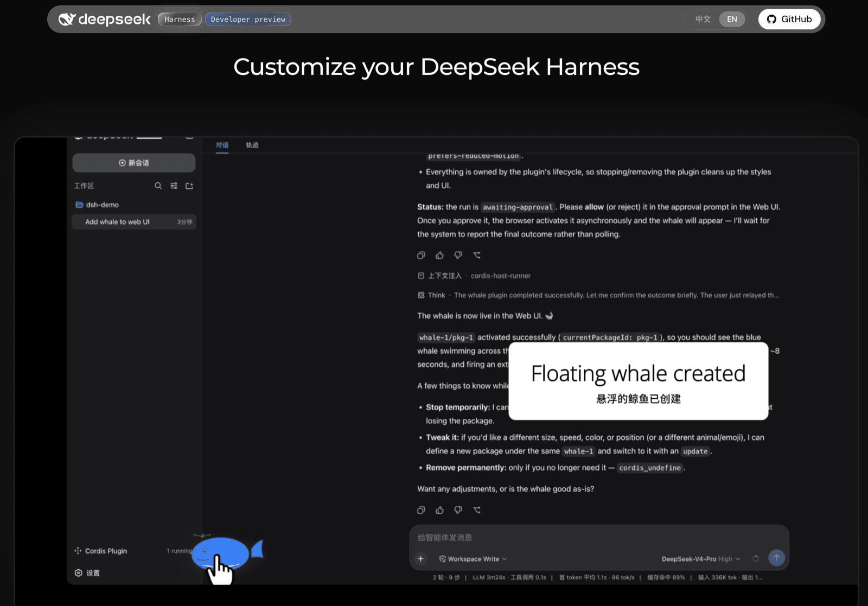Viewport: 868px width, 606px height.
Task: Open the Cordis Plugin panel
Action: click(101, 551)
